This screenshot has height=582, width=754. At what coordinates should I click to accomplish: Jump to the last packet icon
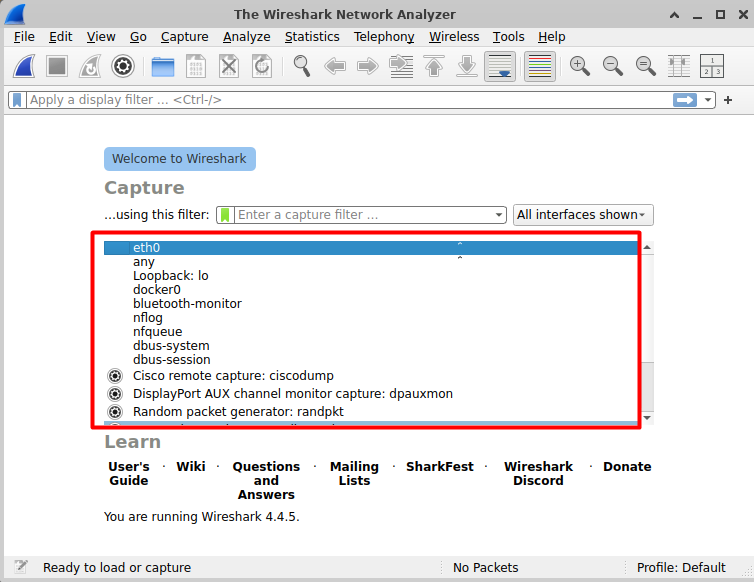(467, 66)
